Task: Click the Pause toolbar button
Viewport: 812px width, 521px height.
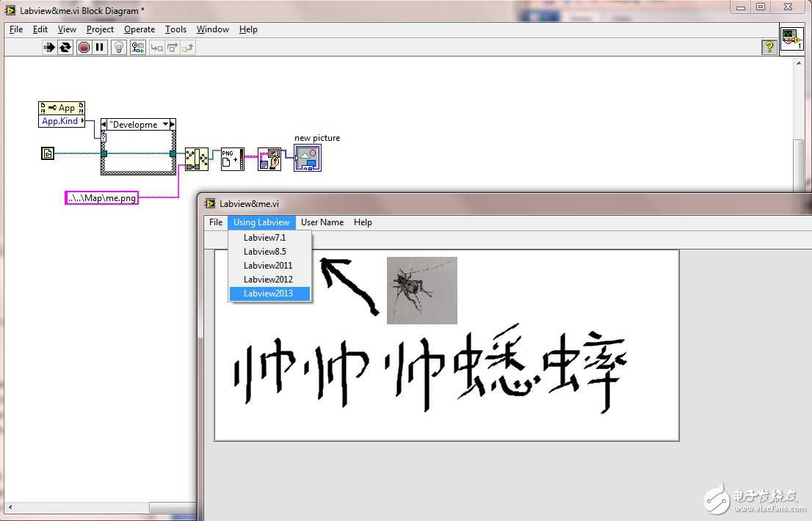Action: 99,48
